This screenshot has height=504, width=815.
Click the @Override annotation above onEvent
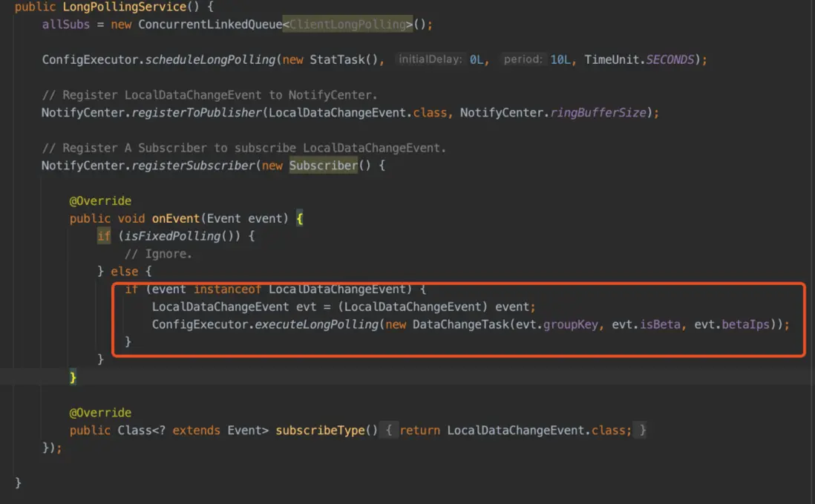100,201
